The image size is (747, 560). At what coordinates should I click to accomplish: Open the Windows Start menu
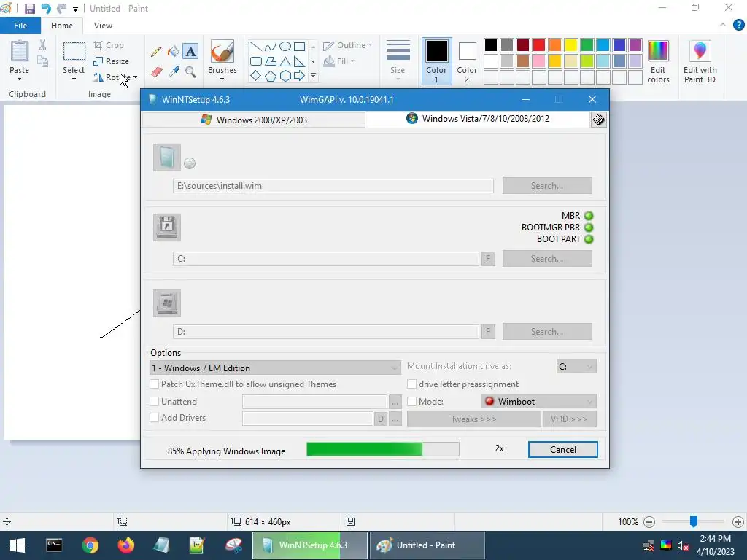coord(18,545)
